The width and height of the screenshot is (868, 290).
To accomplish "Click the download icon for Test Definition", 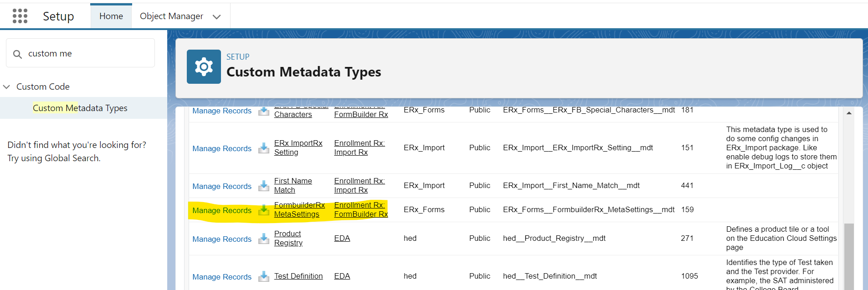I will 264,277.
